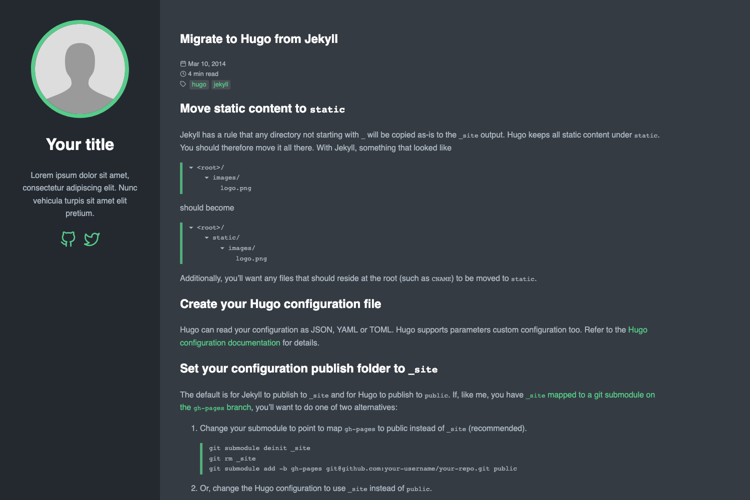Click the "Create your Hugo configuration file" heading
Image resolution: width=750 pixels, height=500 pixels.
click(x=280, y=304)
